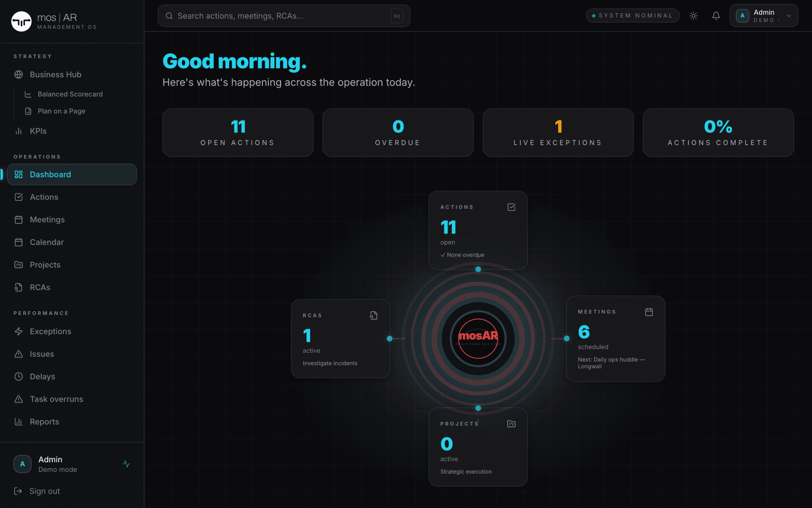Click the Delays clock icon

19,377
